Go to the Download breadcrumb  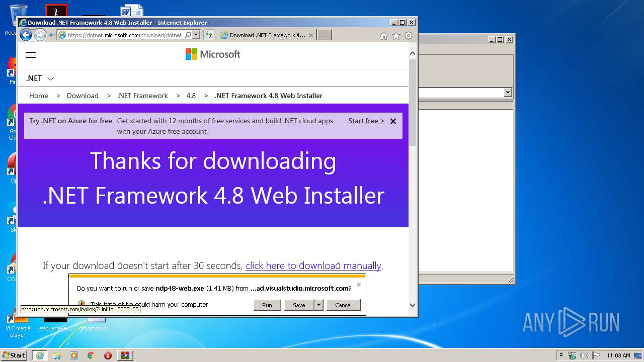pos(83,96)
